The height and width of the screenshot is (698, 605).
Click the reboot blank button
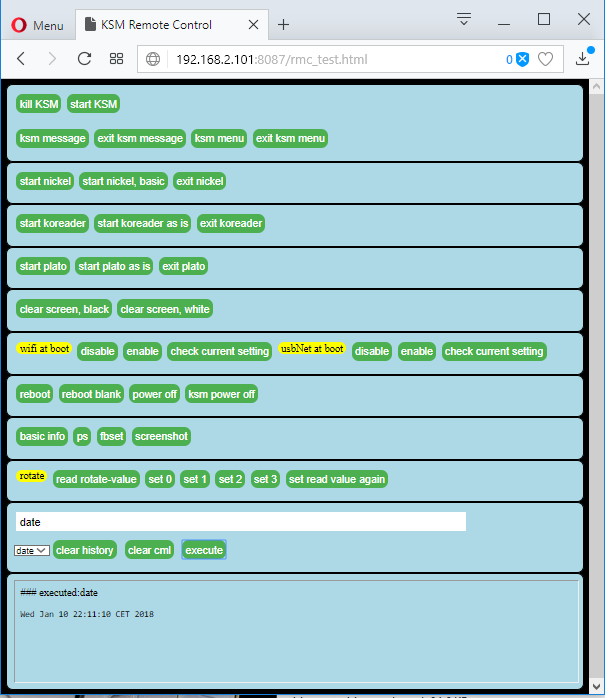91,394
